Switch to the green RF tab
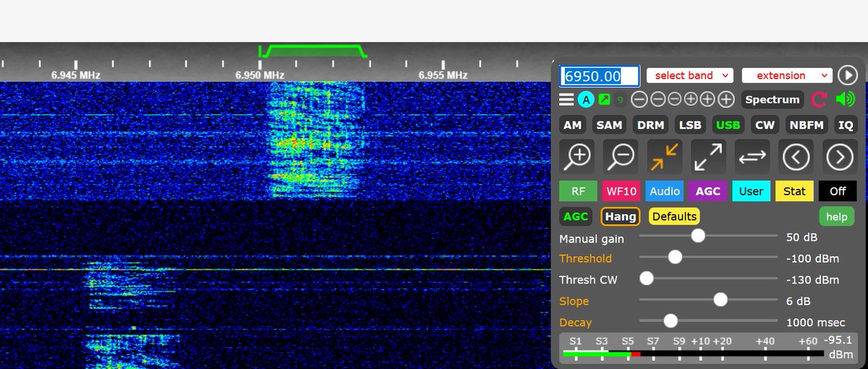Viewport: 868px width, 369px height. (x=579, y=191)
